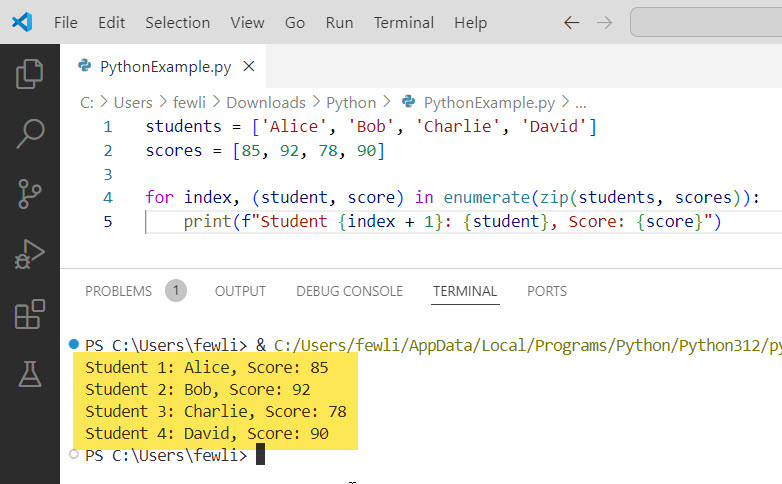
Task: Open the File menu
Action: click(x=66, y=22)
